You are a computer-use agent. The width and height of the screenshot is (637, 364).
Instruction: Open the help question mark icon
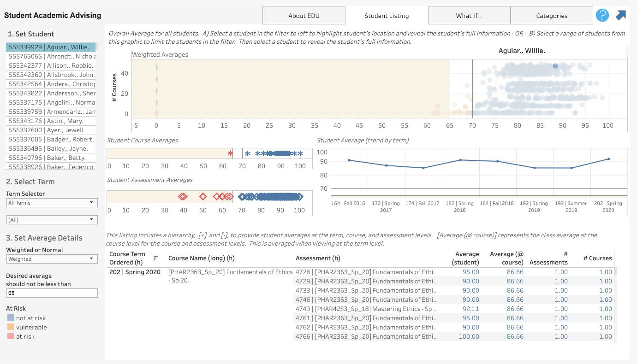602,15
